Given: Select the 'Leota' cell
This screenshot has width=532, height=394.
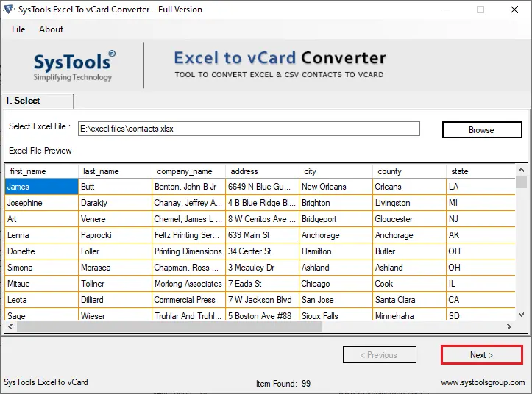Looking at the screenshot, I should [42, 300].
